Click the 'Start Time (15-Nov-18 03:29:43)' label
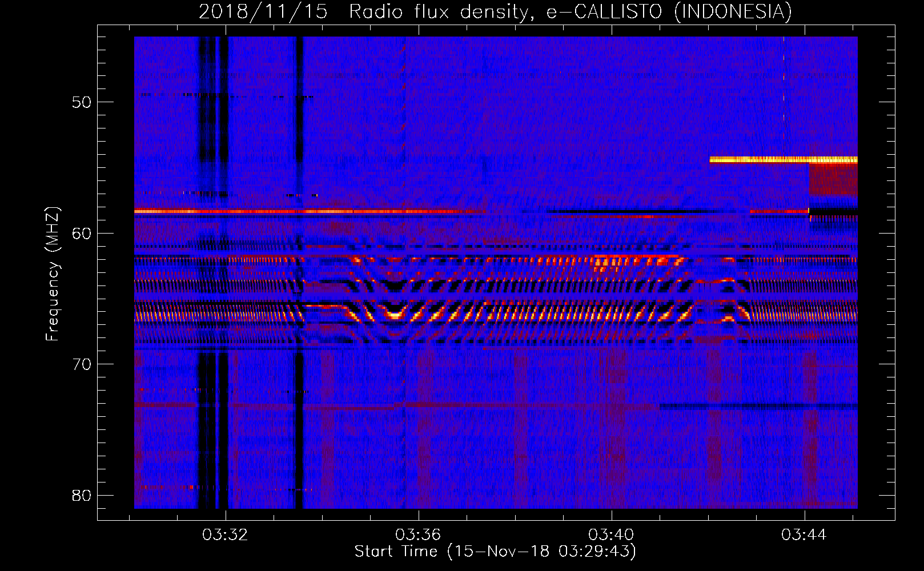The image size is (924, 571). 495,552
